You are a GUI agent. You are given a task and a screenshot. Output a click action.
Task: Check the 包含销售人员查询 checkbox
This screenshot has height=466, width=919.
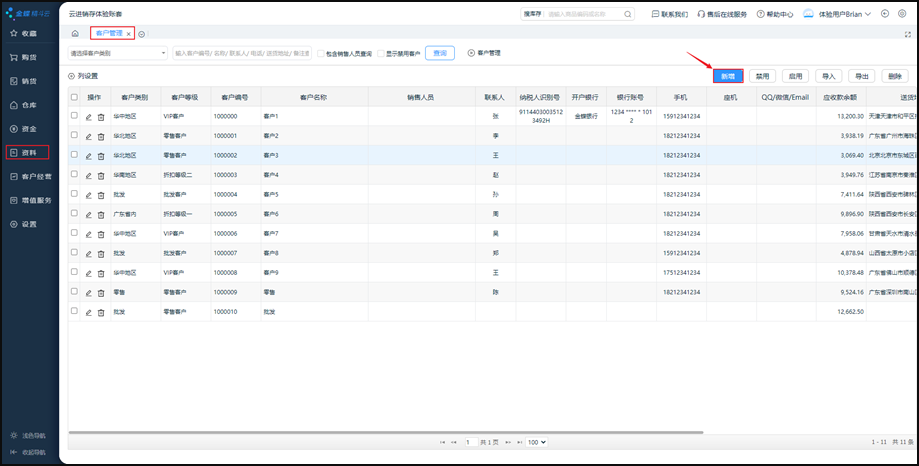(320, 53)
